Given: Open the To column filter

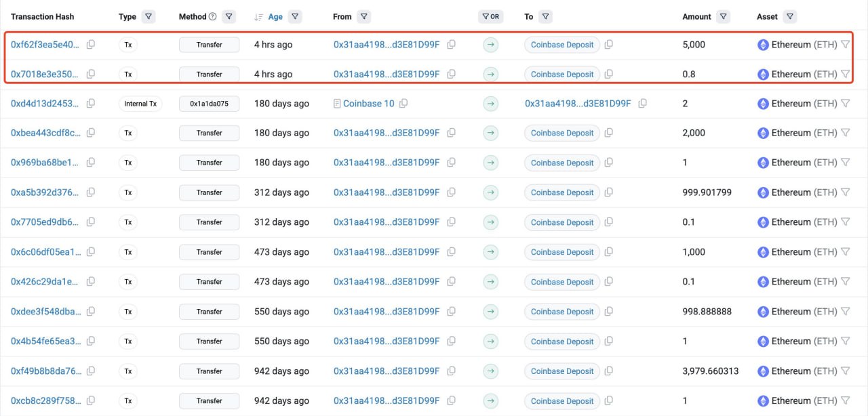Looking at the screenshot, I should tap(545, 16).
